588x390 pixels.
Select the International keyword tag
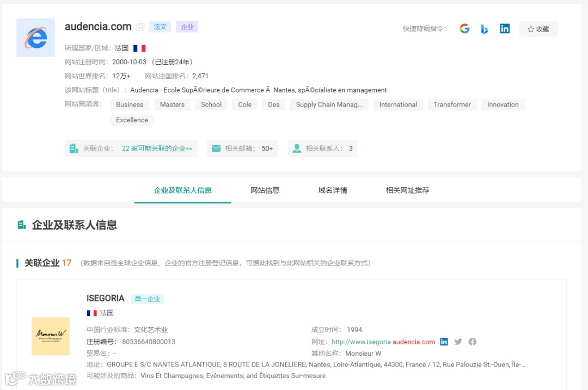[x=398, y=104]
